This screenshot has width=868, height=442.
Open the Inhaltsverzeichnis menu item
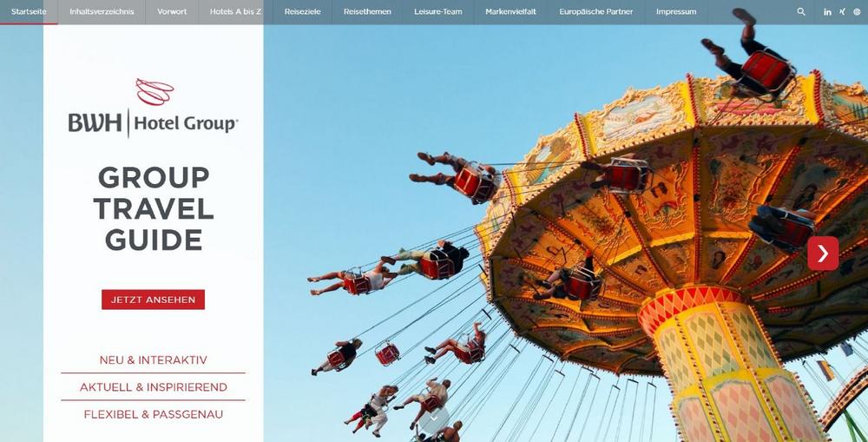tap(102, 11)
